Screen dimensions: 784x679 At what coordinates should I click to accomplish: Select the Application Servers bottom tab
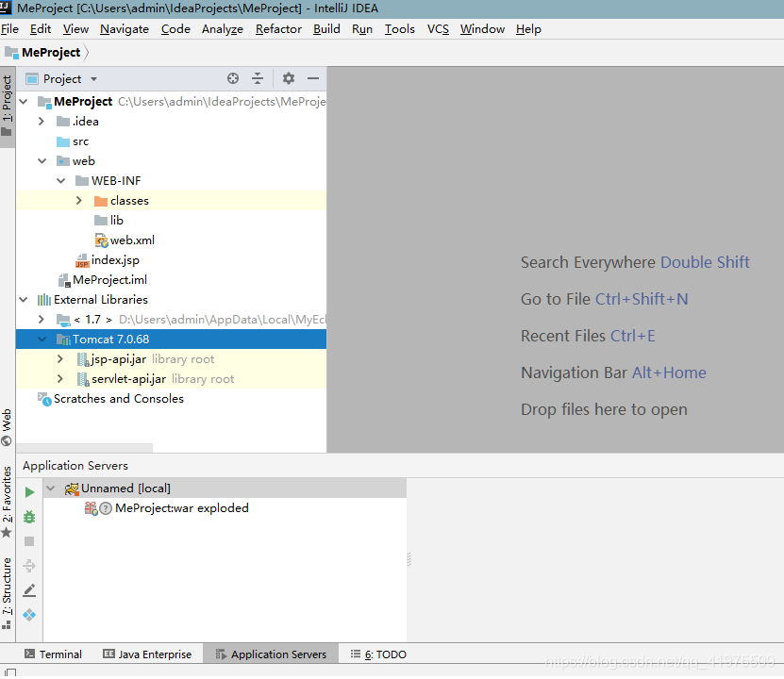271,654
